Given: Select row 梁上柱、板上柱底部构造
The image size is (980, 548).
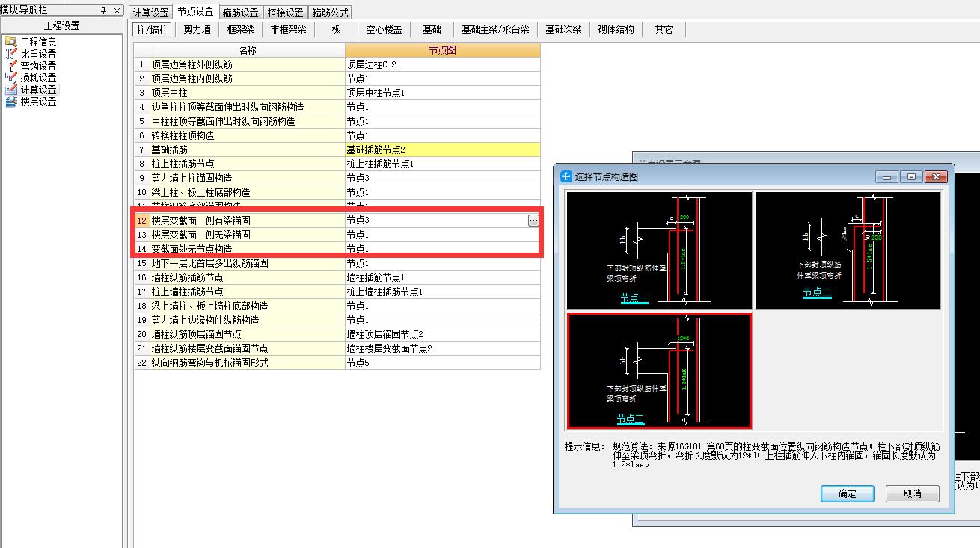Looking at the screenshot, I should point(247,192).
